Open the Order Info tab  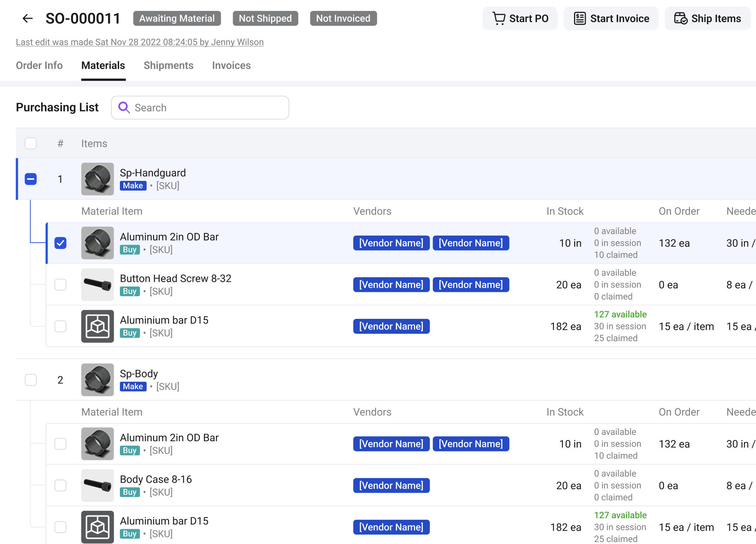coord(39,65)
